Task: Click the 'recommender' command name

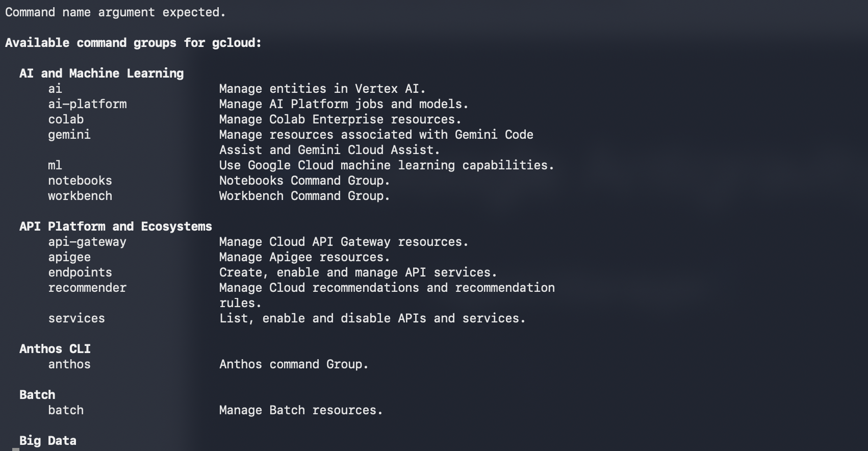Action: [x=87, y=288]
